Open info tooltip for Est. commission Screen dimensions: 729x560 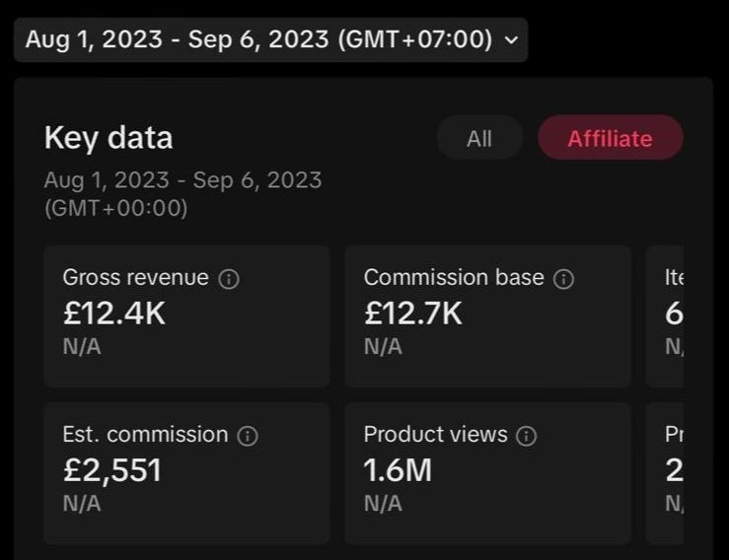[249, 436]
